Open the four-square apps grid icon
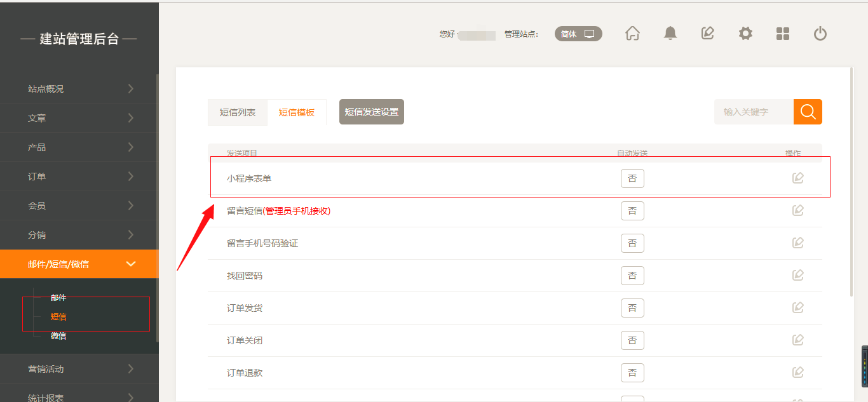Image resolution: width=868 pixels, height=402 pixels. pyautogui.click(x=783, y=34)
